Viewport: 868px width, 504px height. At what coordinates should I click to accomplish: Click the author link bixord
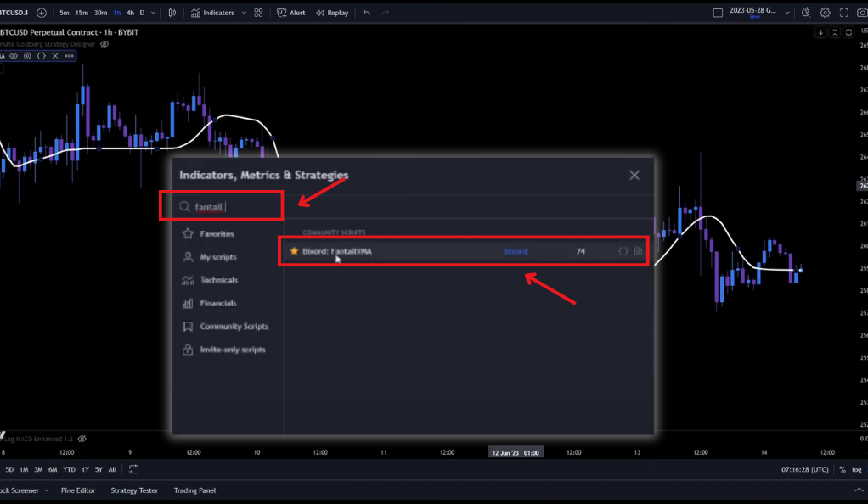coord(516,251)
